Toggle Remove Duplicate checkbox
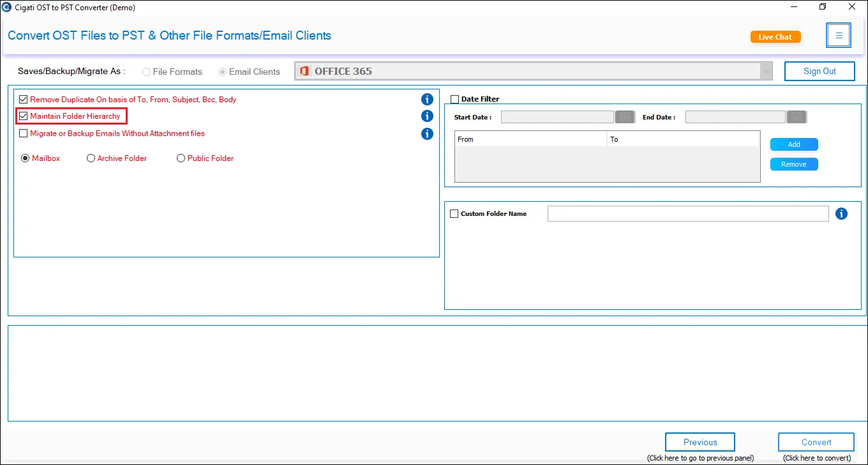The image size is (868, 465). (x=24, y=100)
